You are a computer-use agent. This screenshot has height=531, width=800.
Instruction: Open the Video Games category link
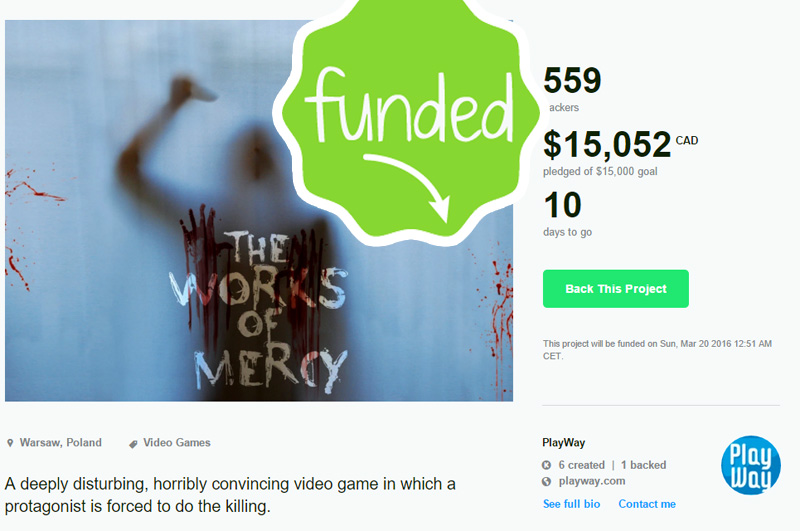[x=177, y=443]
